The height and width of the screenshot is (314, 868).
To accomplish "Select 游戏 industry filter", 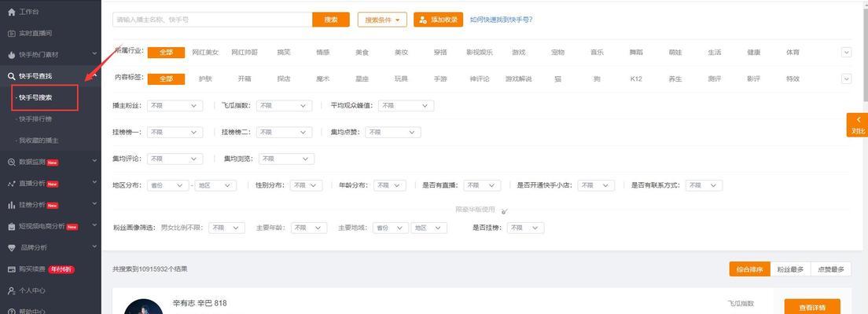I will (519, 53).
